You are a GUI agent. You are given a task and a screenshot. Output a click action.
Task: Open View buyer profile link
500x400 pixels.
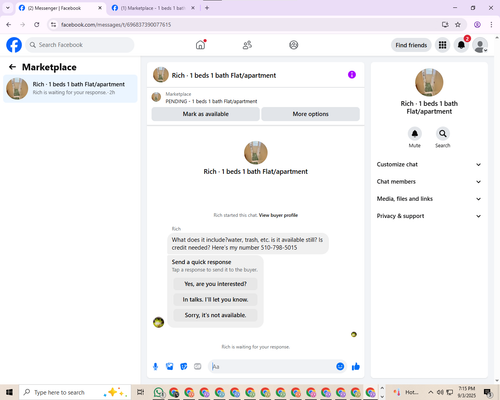278,215
